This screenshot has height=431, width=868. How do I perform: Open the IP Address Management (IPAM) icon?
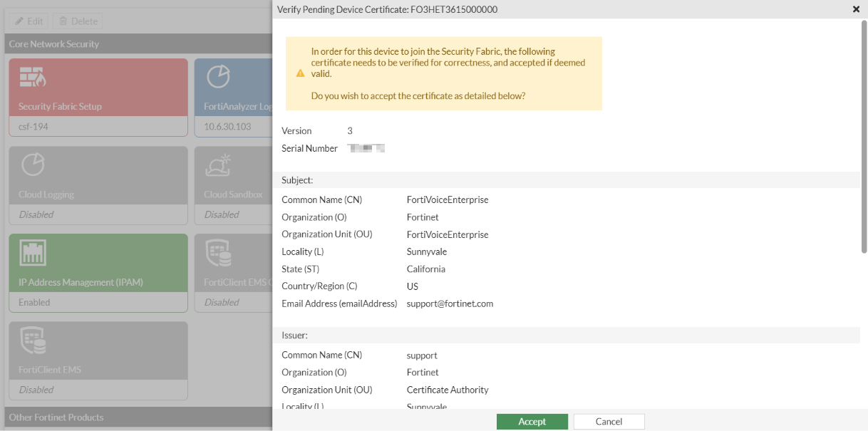(x=33, y=253)
